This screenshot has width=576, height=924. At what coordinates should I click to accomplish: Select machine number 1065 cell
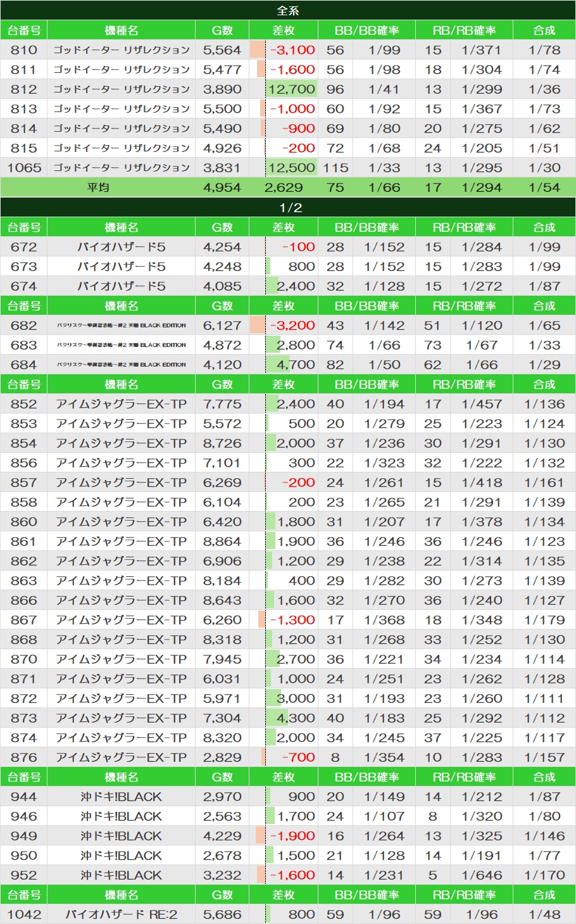[24, 168]
